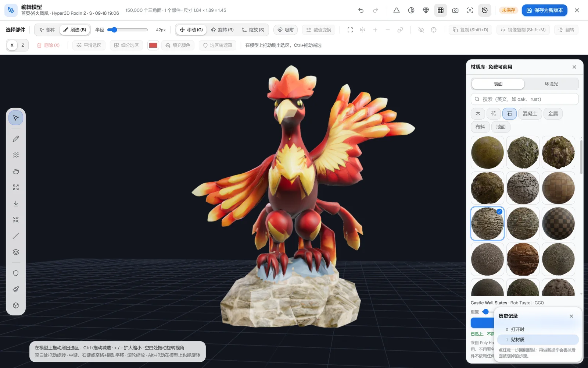Open the history clock icon in the top bar
The image size is (588, 368).
pos(485,10)
